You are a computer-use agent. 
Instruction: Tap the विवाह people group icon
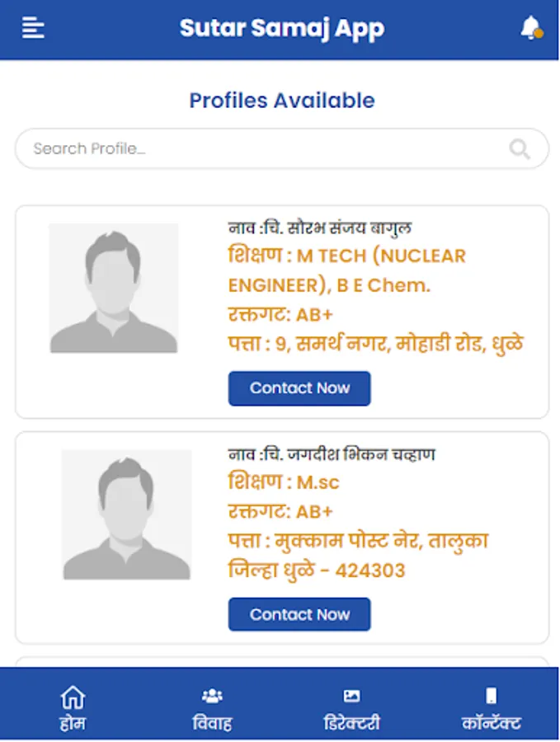212,696
